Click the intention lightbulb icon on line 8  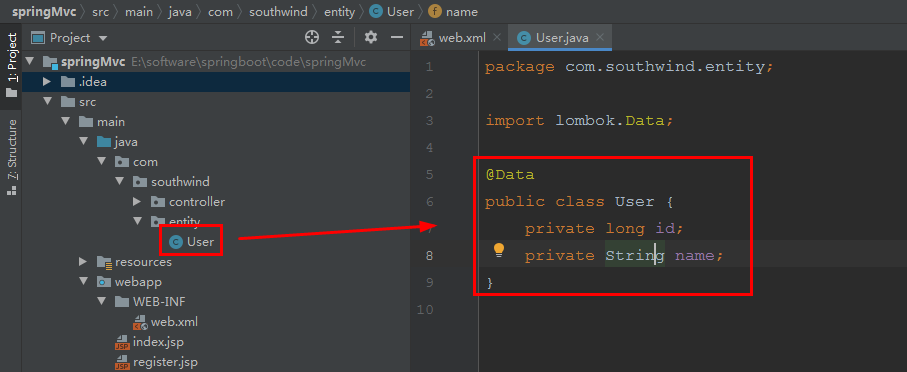(x=499, y=251)
